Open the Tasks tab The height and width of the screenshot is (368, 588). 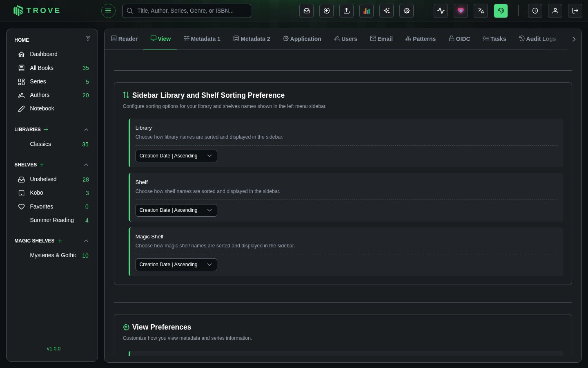click(494, 39)
